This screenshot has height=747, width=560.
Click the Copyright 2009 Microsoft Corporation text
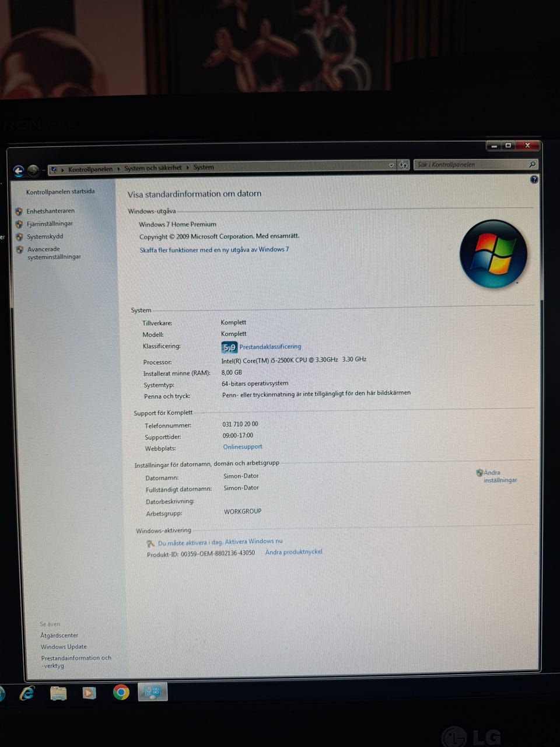click(x=219, y=236)
